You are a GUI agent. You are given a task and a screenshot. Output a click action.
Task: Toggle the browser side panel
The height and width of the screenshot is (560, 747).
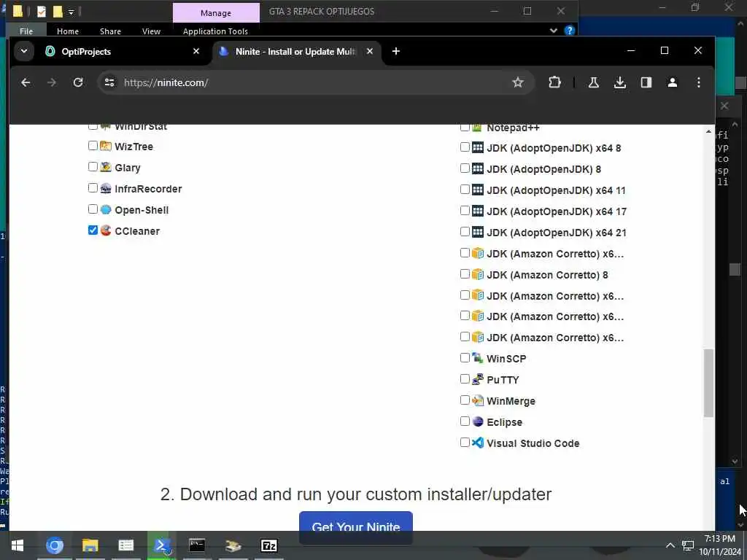[646, 82]
